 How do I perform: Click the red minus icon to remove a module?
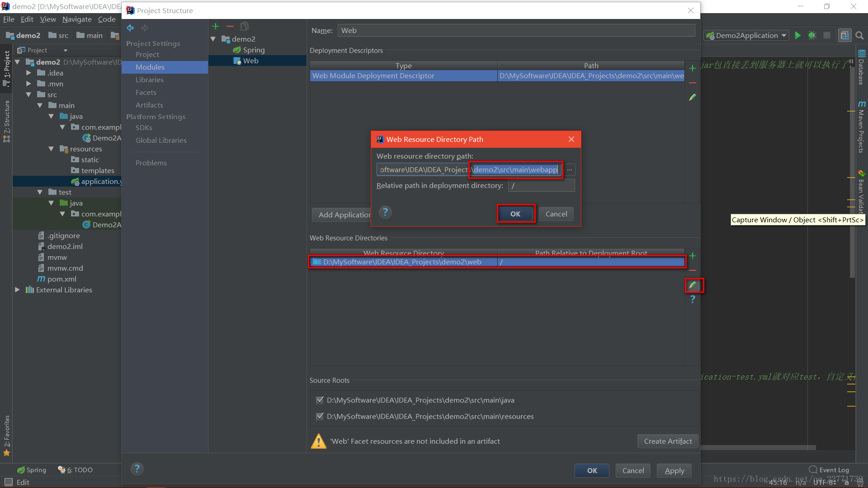230,27
